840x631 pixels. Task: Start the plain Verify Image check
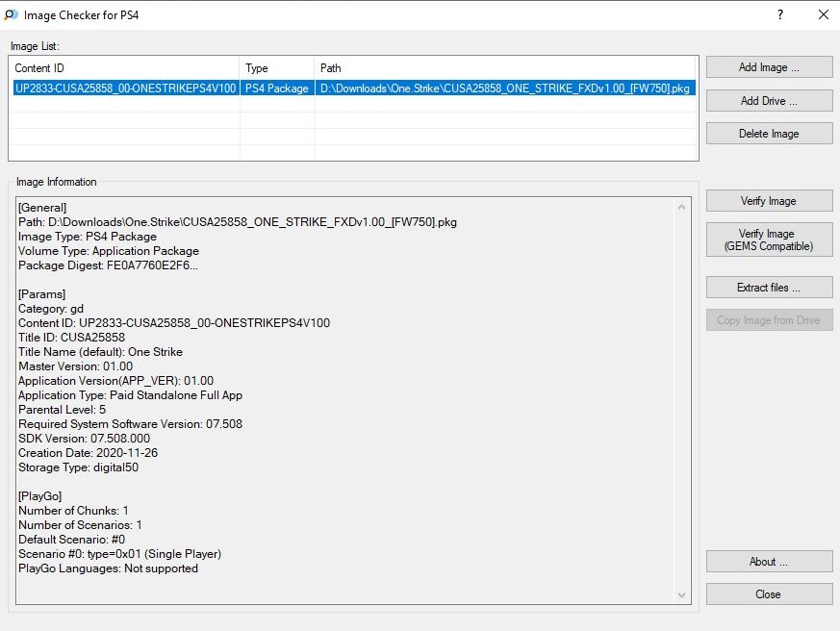point(770,201)
